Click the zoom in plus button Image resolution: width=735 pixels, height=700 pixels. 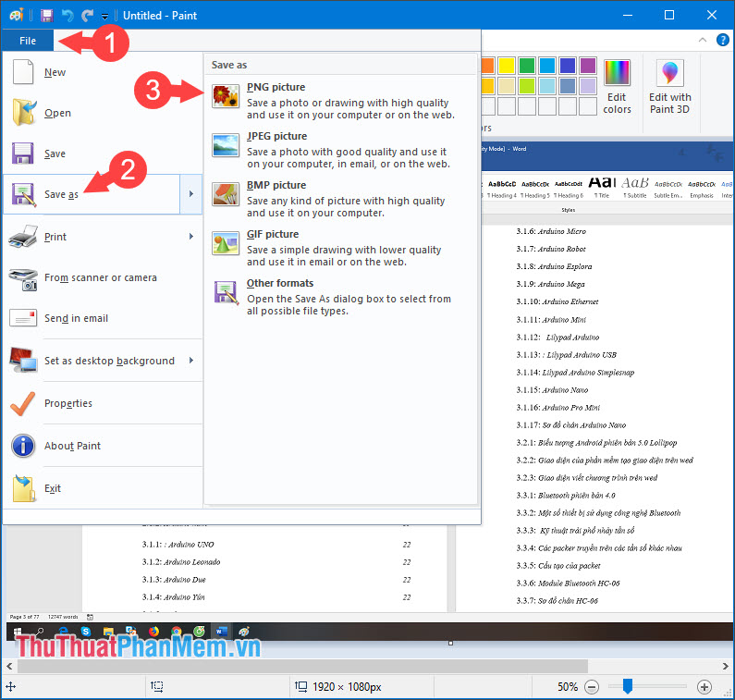pos(704,687)
